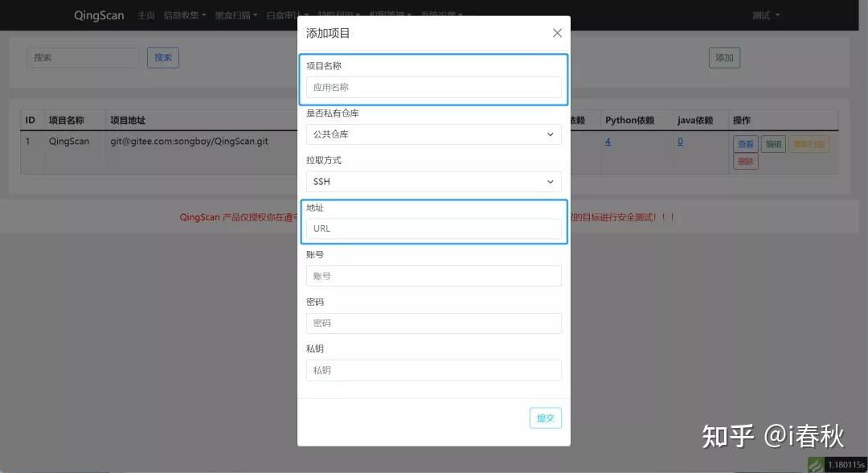Open the 白盒审计 dropdown menu
Screen dimensions: 868x473
pos(283,15)
